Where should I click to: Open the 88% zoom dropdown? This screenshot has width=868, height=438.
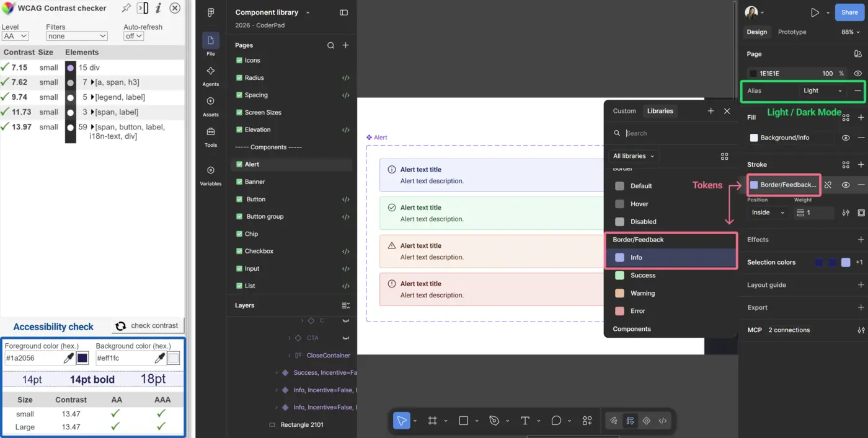tap(851, 32)
